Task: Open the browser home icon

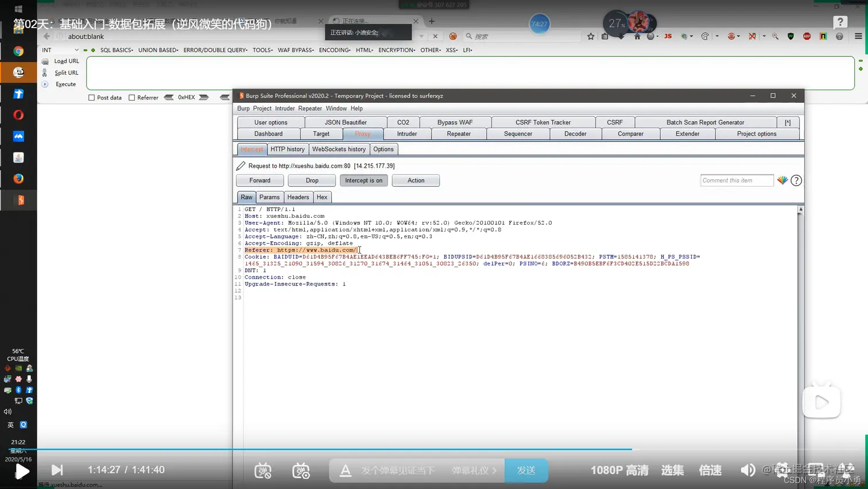Action: click(x=637, y=36)
